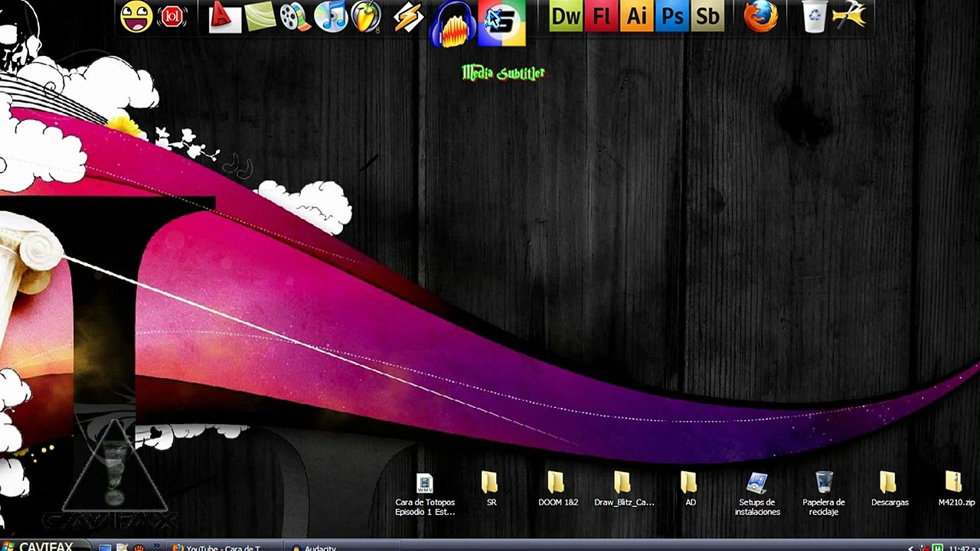Switch to Audacity taskbar window
This screenshot has height=551, width=980.
(x=342, y=546)
